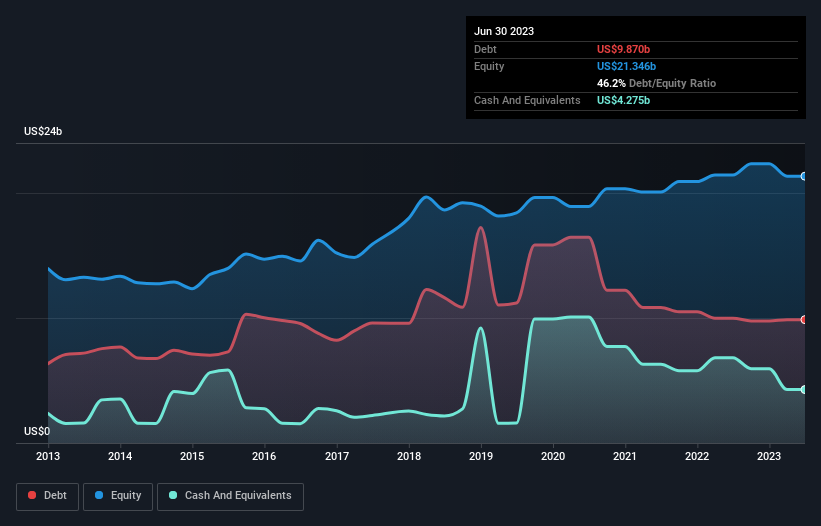Viewport: 821px width, 526px height.
Task: Select the 2016 x-axis label
Action: click(x=264, y=456)
